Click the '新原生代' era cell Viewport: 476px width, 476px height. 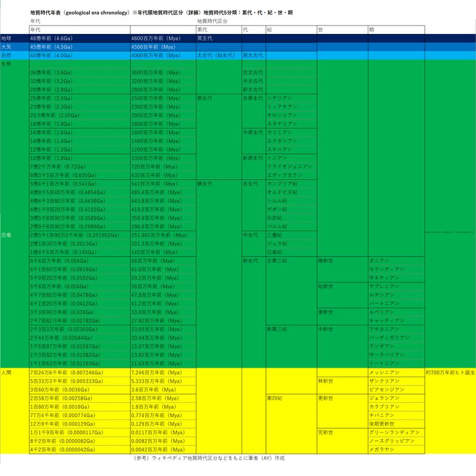tap(253, 158)
